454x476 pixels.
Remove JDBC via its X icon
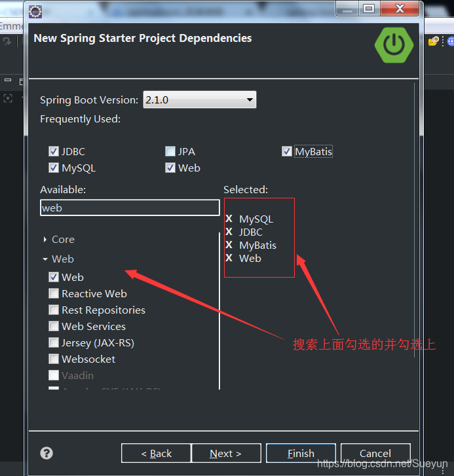tap(229, 232)
